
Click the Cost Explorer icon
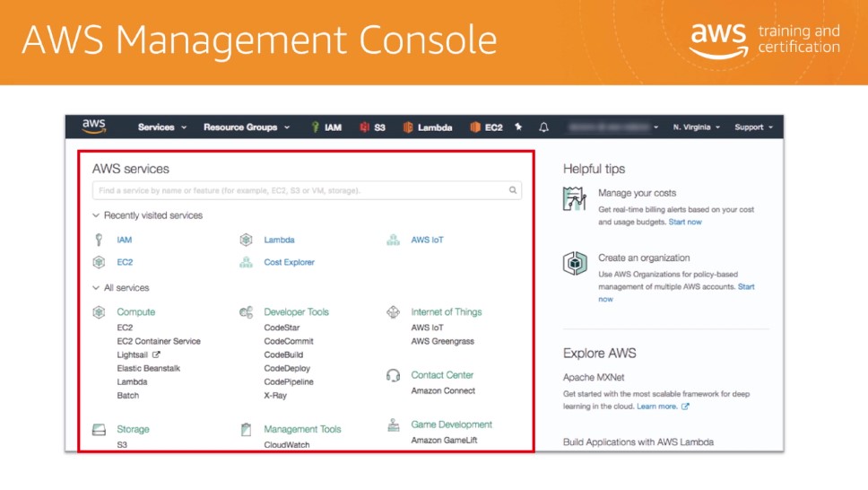246,262
